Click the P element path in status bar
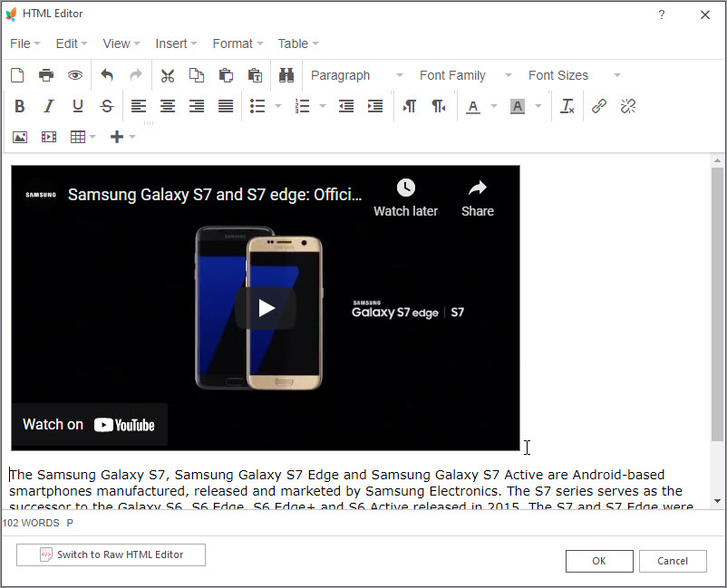This screenshot has width=727, height=588. tap(70, 523)
